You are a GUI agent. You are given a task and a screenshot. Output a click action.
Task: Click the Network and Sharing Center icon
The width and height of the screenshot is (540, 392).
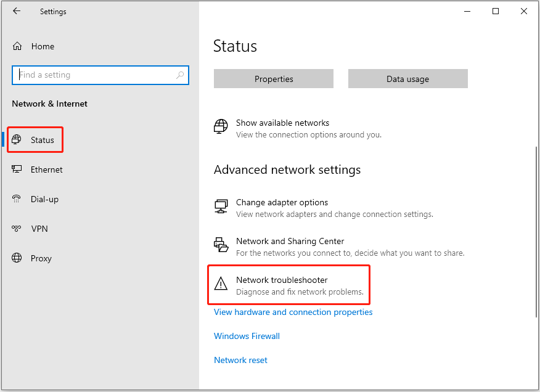[x=221, y=245]
